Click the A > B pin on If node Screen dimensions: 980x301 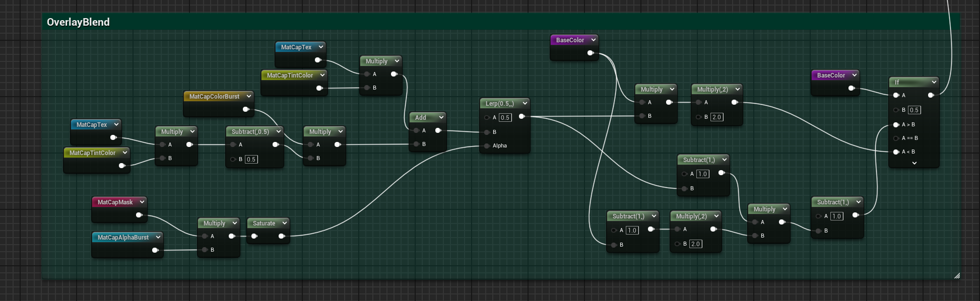(x=896, y=124)
